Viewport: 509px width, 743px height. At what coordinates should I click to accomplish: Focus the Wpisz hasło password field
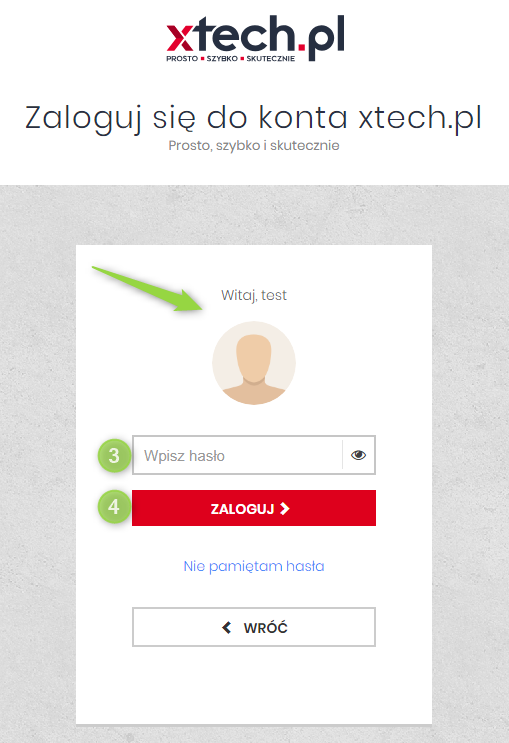237,455
